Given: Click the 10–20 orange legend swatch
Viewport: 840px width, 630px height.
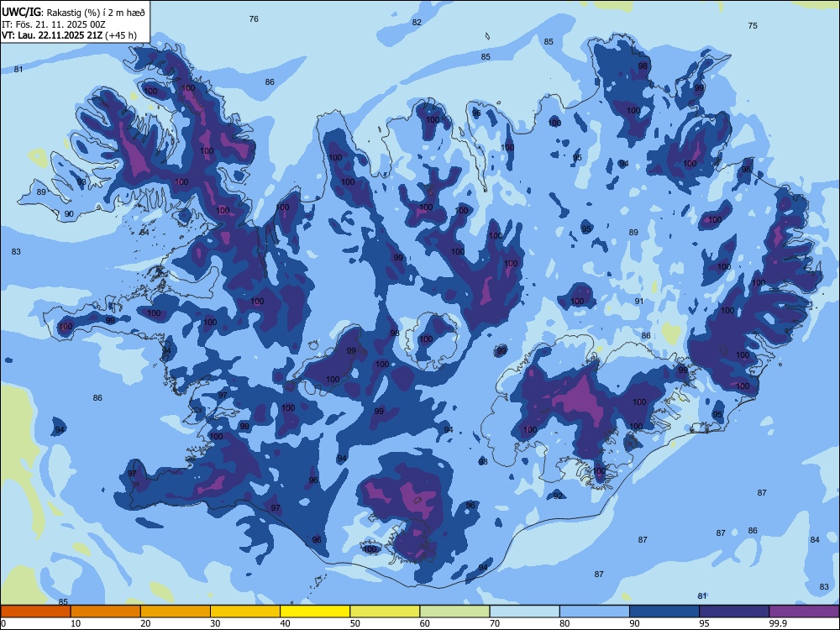Looking at the screenshot, I should coord(106,612).
